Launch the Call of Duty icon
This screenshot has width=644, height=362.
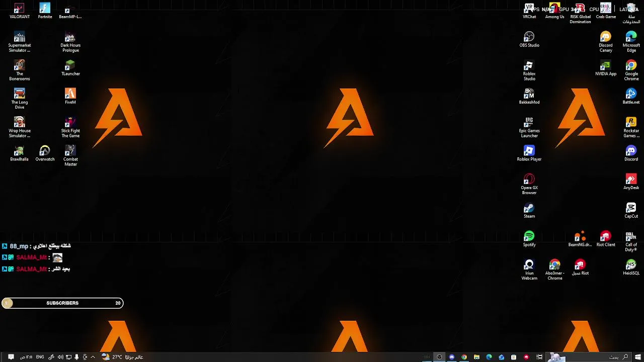(631, 242)
